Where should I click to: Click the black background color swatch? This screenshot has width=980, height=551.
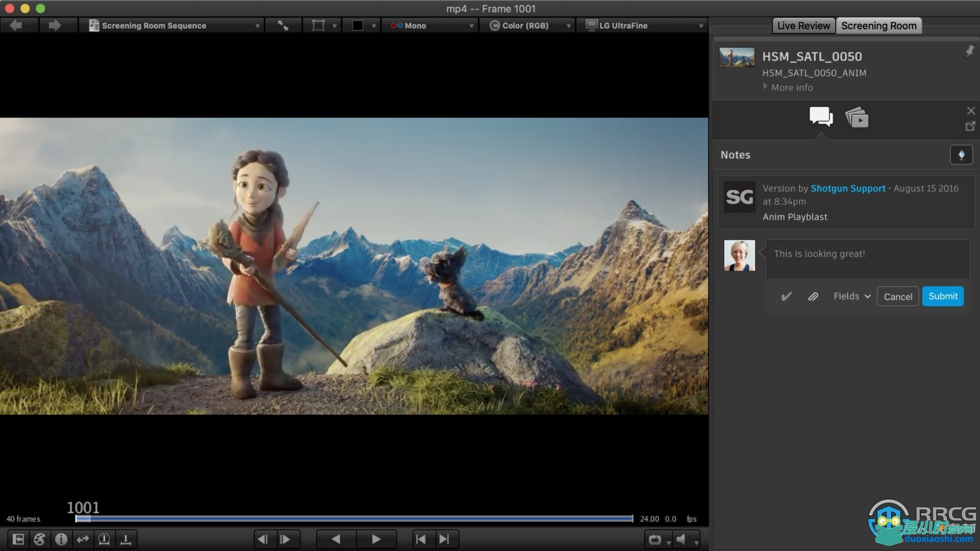(x=357, y=25)
